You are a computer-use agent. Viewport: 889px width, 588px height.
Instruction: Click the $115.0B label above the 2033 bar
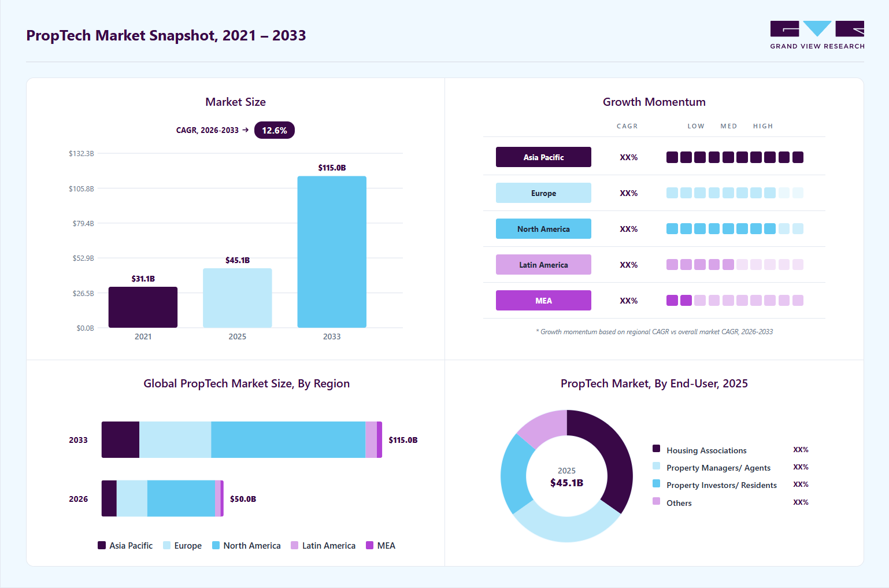332,168
